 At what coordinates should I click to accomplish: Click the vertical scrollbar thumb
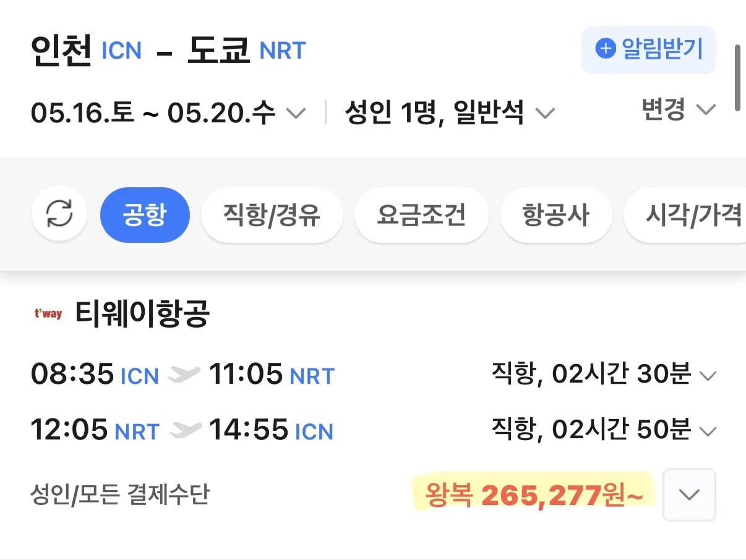click(737, 77)
